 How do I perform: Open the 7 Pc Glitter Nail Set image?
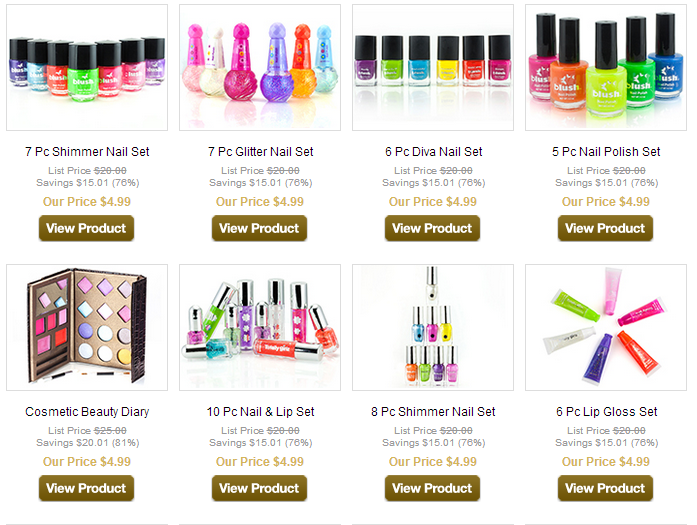(260, 68)
